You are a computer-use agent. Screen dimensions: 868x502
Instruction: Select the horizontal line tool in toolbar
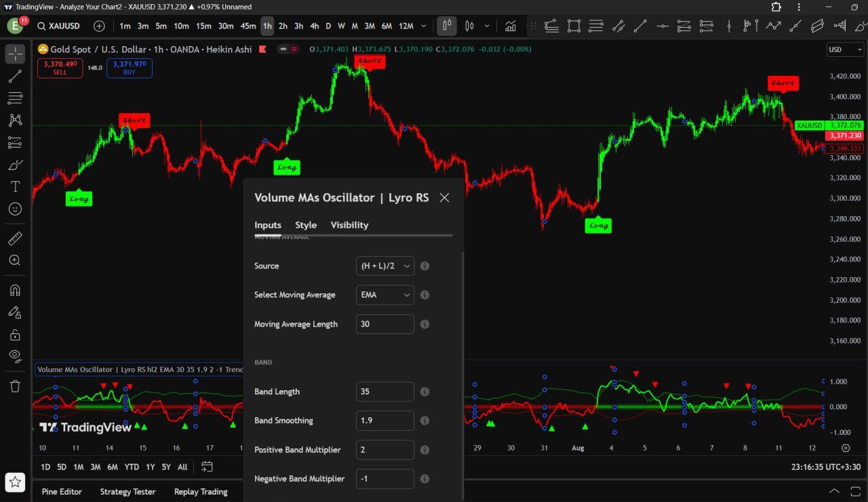pyautogui.click(x=663, y=26)
